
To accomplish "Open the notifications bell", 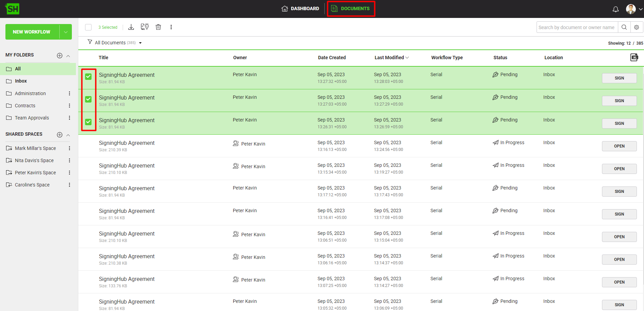I will point(616,9).
